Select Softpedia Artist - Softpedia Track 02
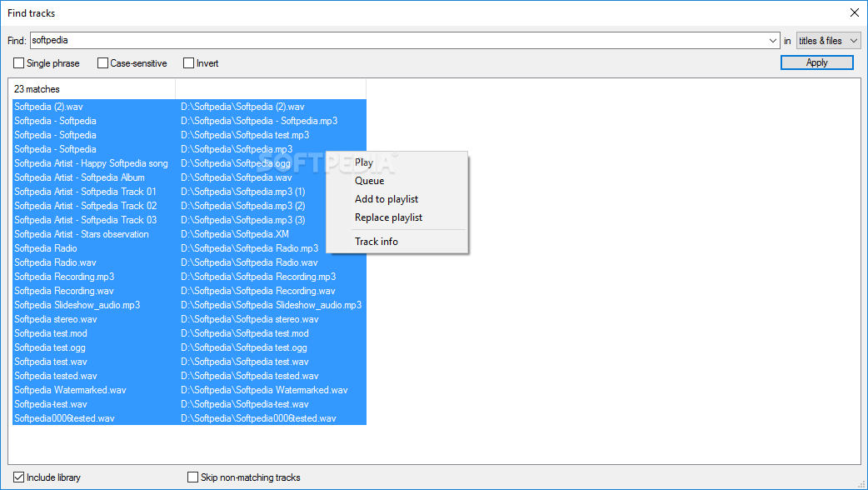Image resolution: width=868 pixels, height=490 pixels. click(x=85, y=205)
